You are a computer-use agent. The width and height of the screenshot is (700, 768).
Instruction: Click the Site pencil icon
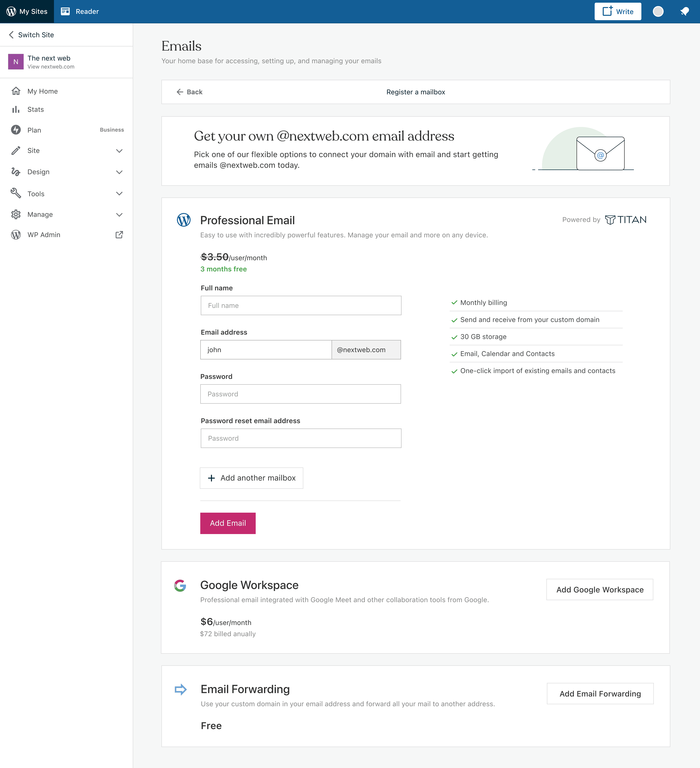coord(16,151)
